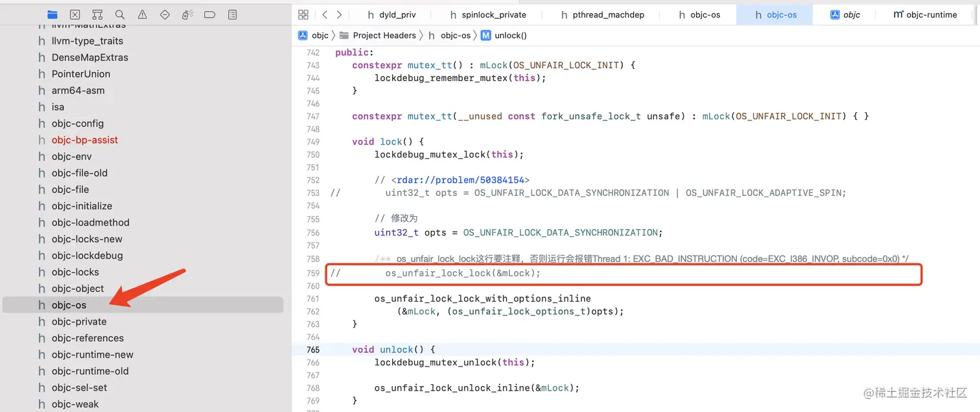This screenshot has height=412, width=980.
Task: Click objc-os in the breadcrumb path
Action: (449, 35)
